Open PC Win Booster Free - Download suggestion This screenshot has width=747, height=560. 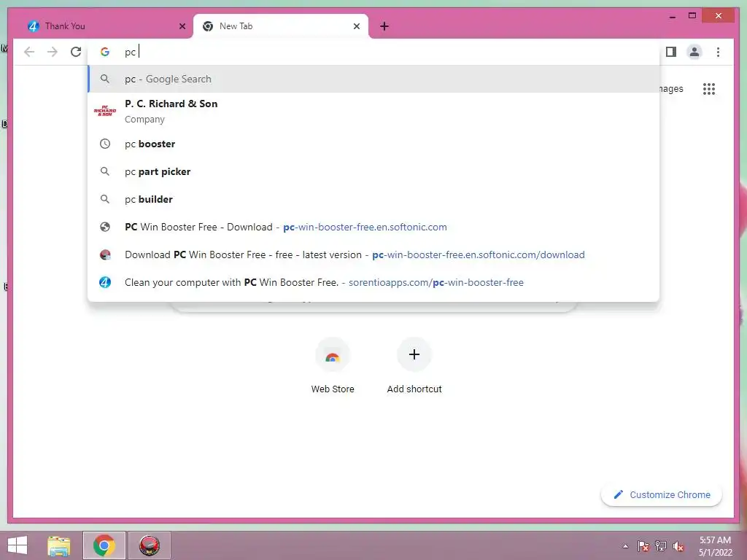[373, 227]
